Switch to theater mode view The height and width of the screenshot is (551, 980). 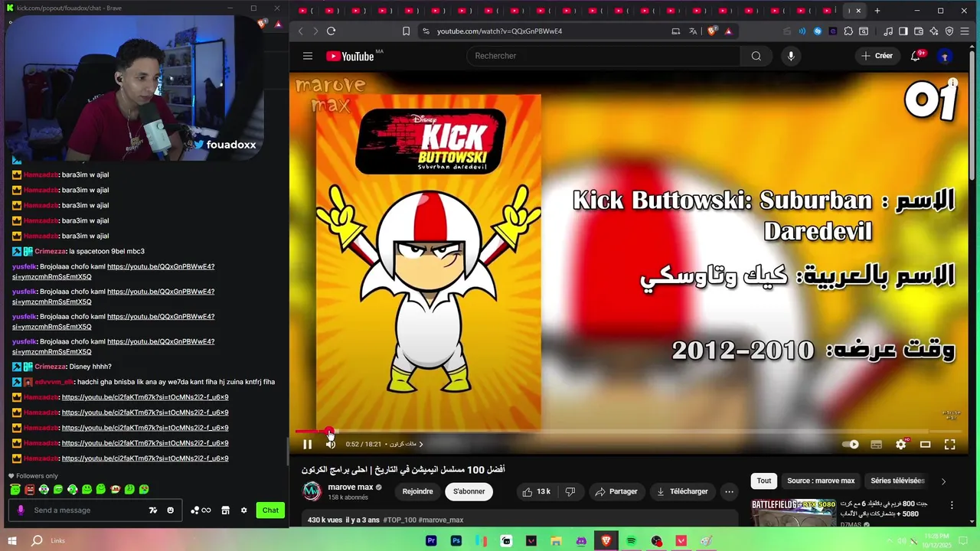(925, 444)
